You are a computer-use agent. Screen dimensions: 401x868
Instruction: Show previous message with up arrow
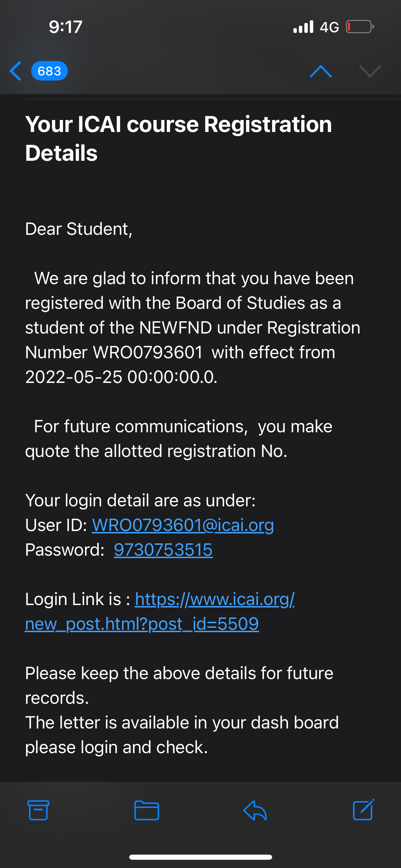coord(320,71)
